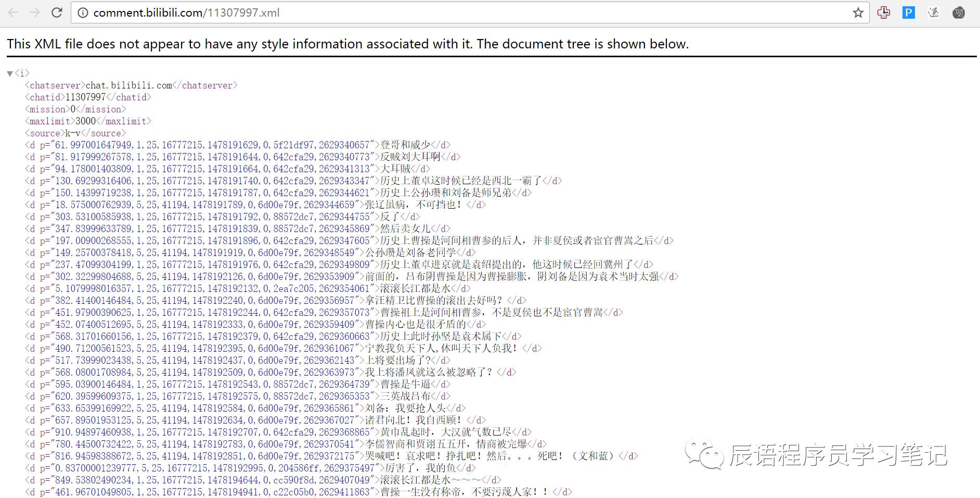Click the first comment line 登哥和威少
Screen dimensions: 980x498
click(238, 145)
